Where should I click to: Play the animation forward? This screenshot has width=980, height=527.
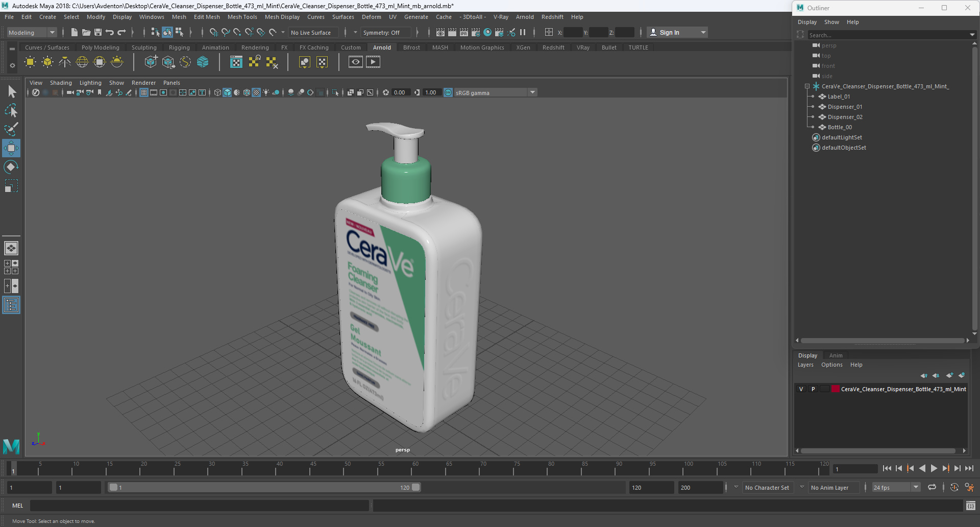[934, 468]
